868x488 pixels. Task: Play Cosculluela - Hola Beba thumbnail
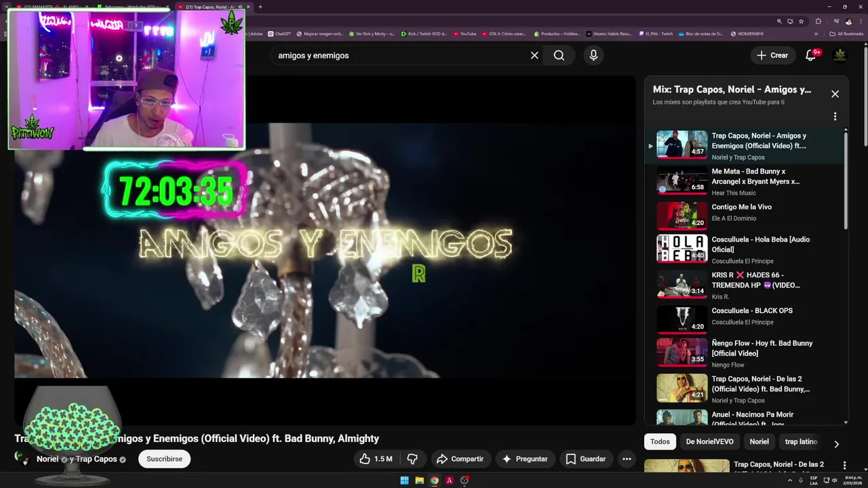pyautogui.click(x=682, y=249)
